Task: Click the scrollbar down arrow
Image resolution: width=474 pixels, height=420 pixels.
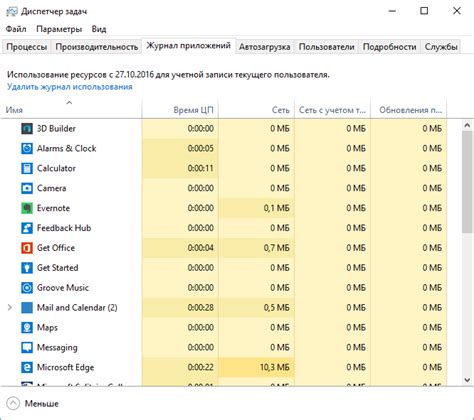Action: coord(467,380)
